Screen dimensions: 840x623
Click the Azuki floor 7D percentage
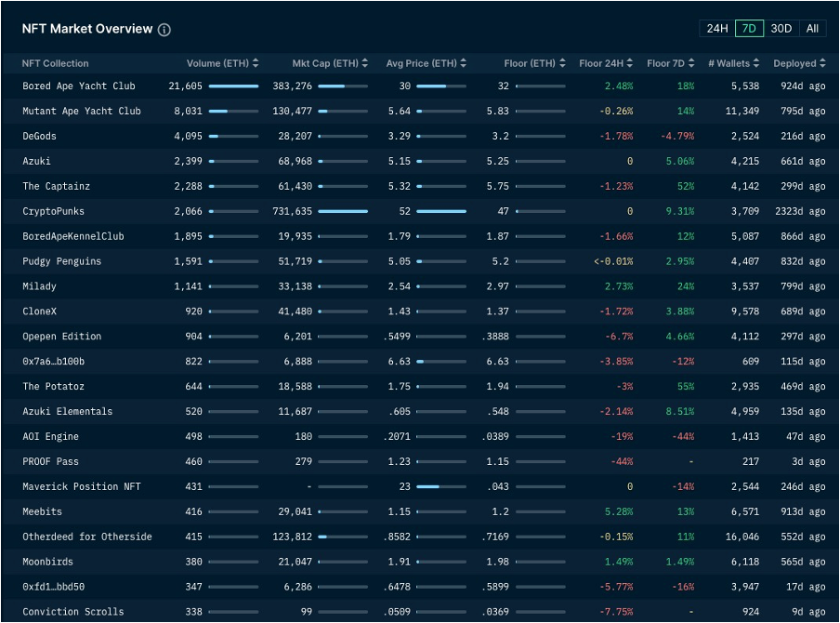point(680,161)
